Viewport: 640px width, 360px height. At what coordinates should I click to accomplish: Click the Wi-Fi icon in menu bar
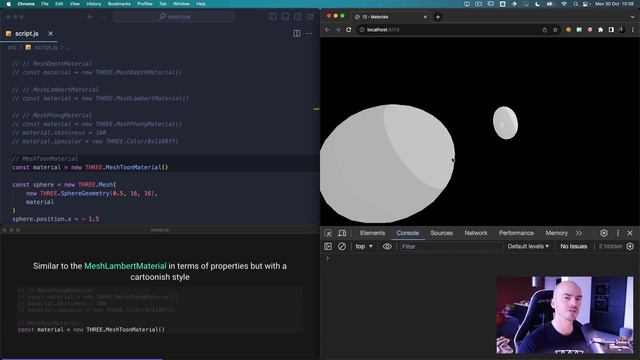click(x=564, y=4)
